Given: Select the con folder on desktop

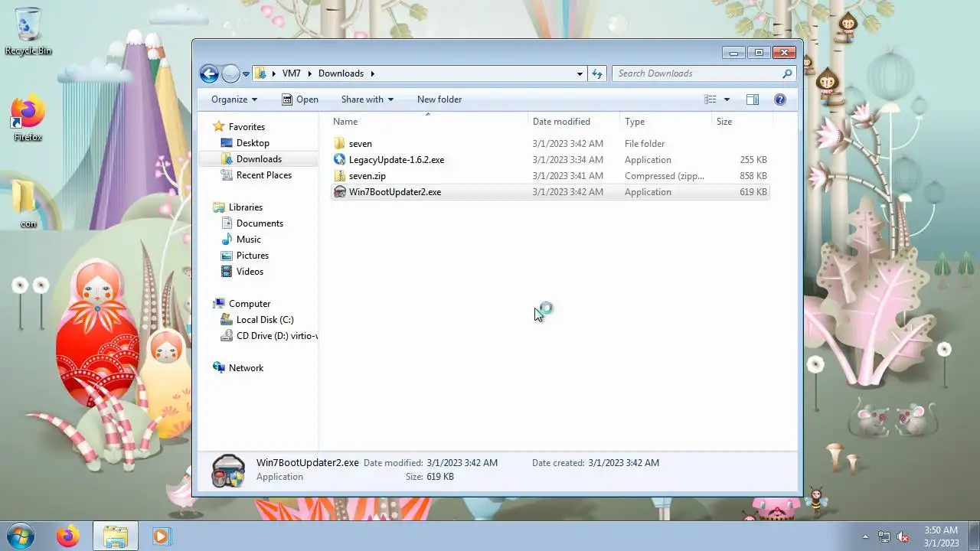Looking at the screenshot, I should [x=28, y=204].
